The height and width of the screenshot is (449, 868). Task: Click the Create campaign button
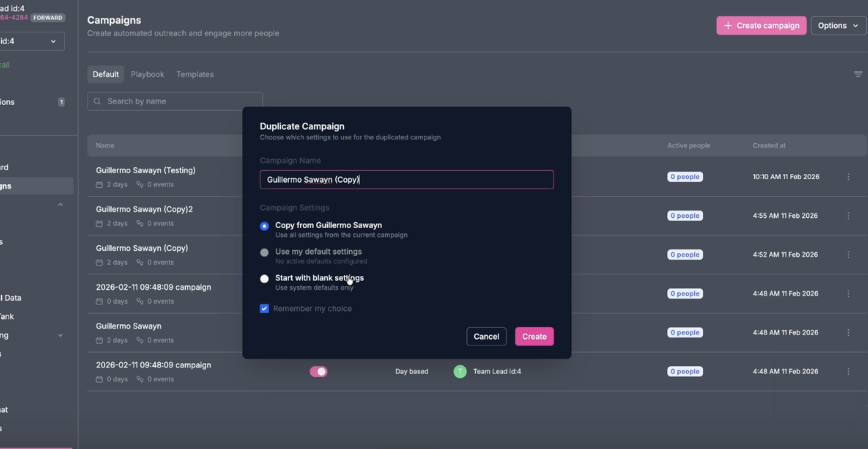coord(761,26)
